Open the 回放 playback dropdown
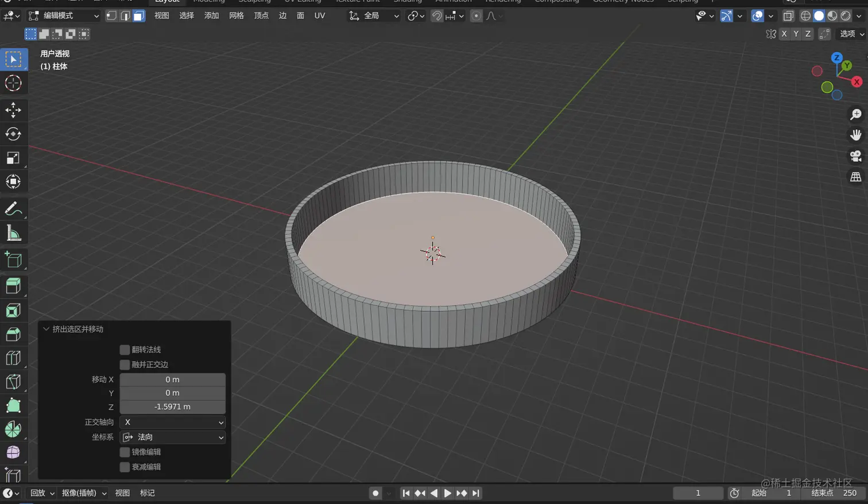The height and width of the screenshot is (504, 868). tap(42, 493)
